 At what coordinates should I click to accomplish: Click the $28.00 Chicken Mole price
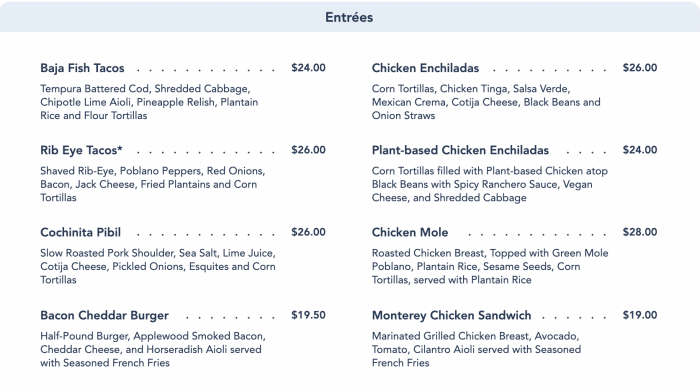pyautogui.click(x=640, y=232)
